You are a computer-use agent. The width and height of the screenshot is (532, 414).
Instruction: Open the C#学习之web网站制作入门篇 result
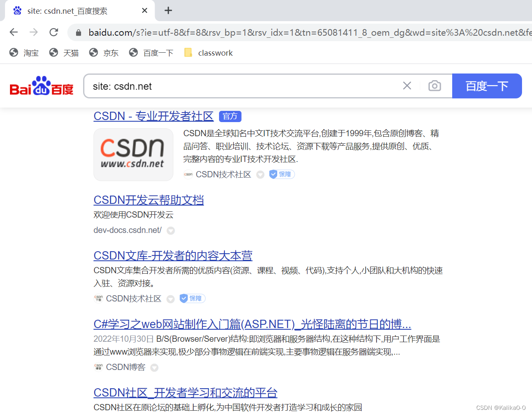[x=252, y=324]
